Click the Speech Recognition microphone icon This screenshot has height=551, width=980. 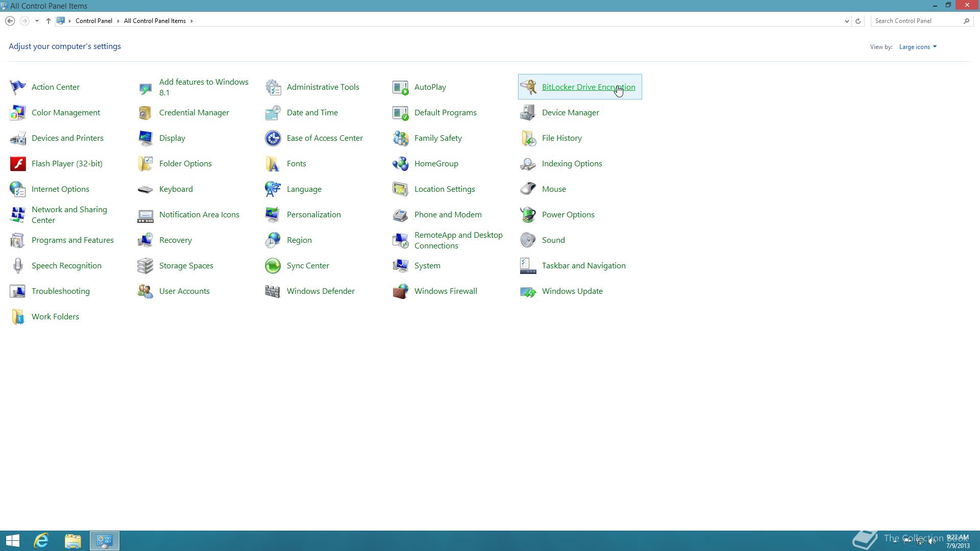tap(18, 266)
